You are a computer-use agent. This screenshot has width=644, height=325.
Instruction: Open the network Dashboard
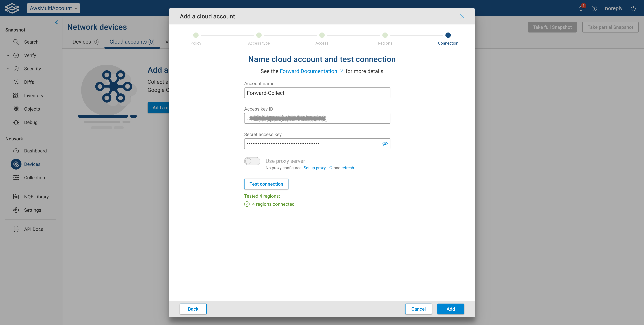16,151
